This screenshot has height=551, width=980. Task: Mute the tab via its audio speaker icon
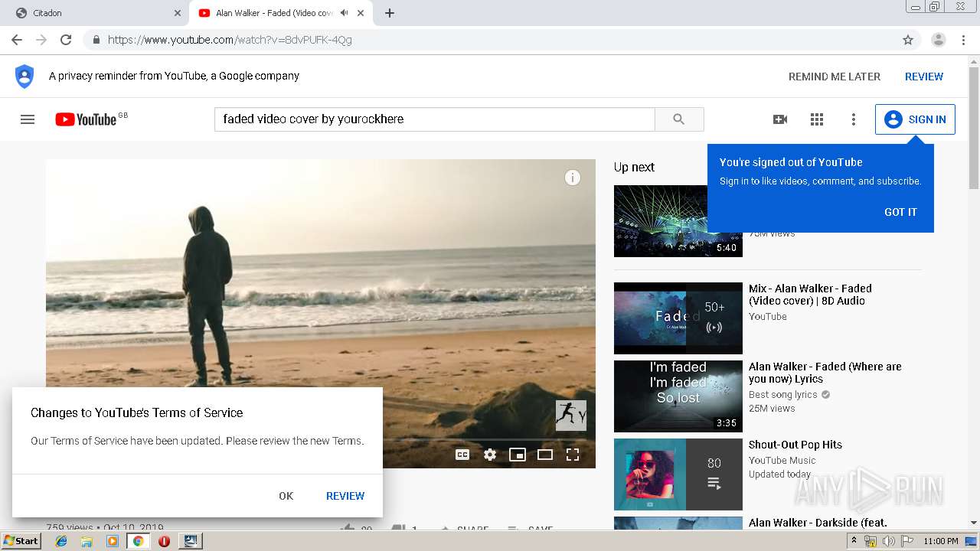pos(345,13)
